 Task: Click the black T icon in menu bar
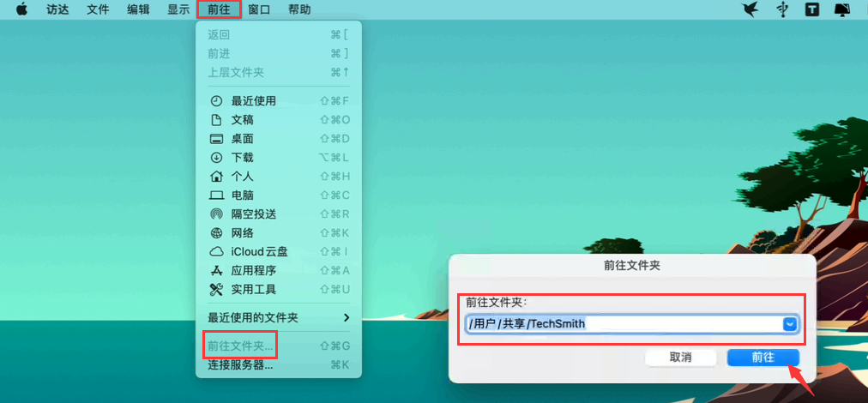point(811,9)
